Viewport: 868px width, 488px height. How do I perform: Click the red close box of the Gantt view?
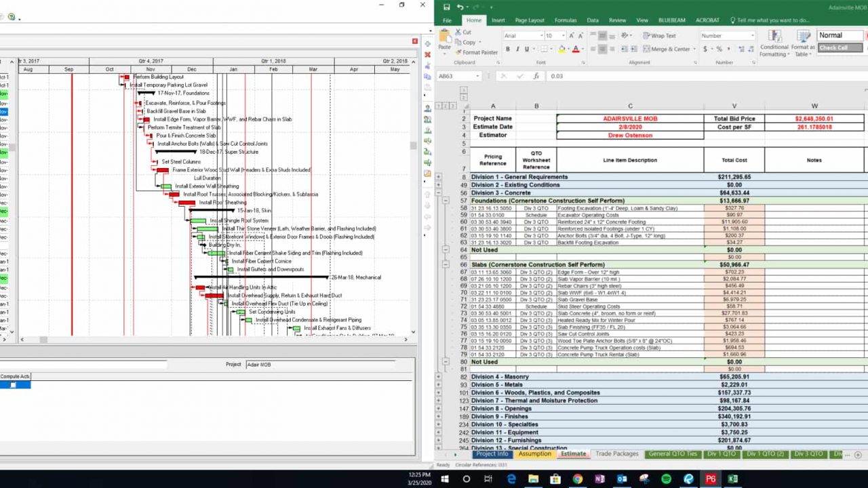click(x=415, y=42)
